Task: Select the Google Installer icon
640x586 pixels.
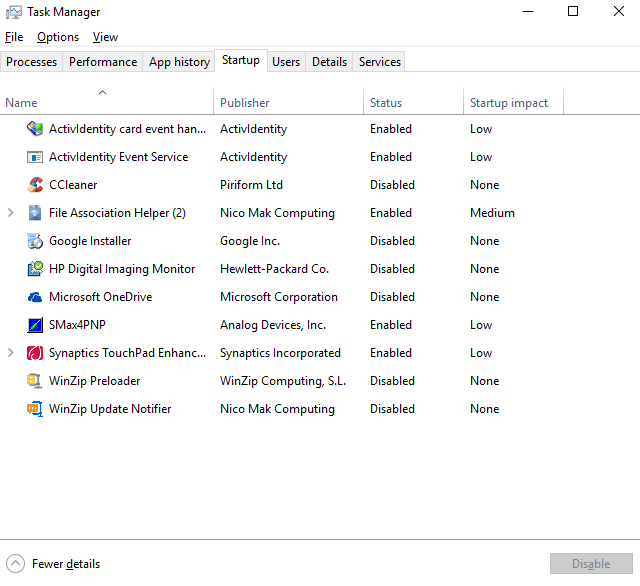Action: pos(35,241)
